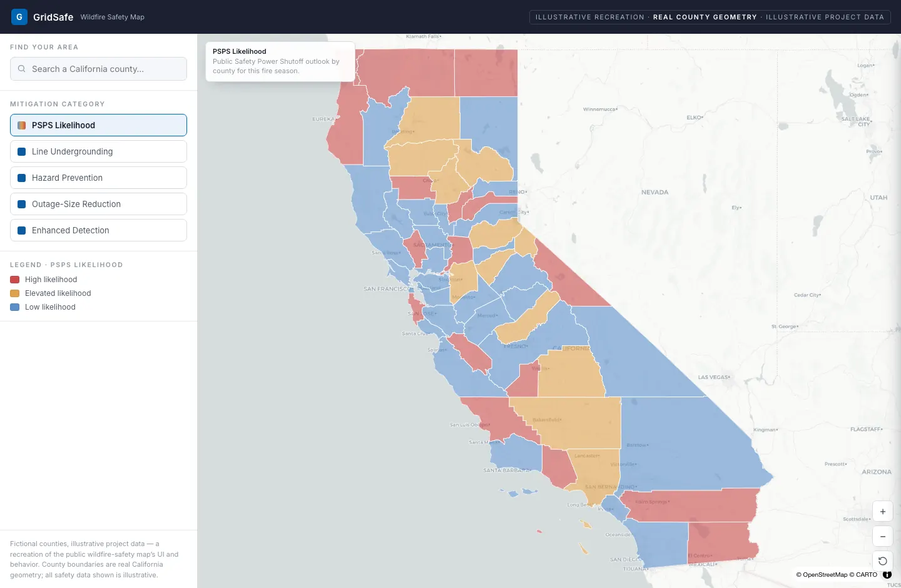The image size is (901, 588).
Task: Zoom in with the plus button
Action: click(883, 512)
